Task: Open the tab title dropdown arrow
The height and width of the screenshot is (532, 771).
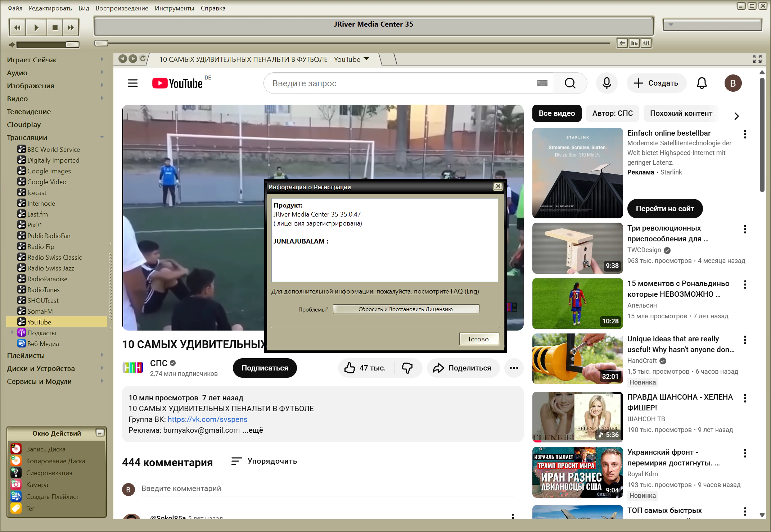Action: (366, 59)
